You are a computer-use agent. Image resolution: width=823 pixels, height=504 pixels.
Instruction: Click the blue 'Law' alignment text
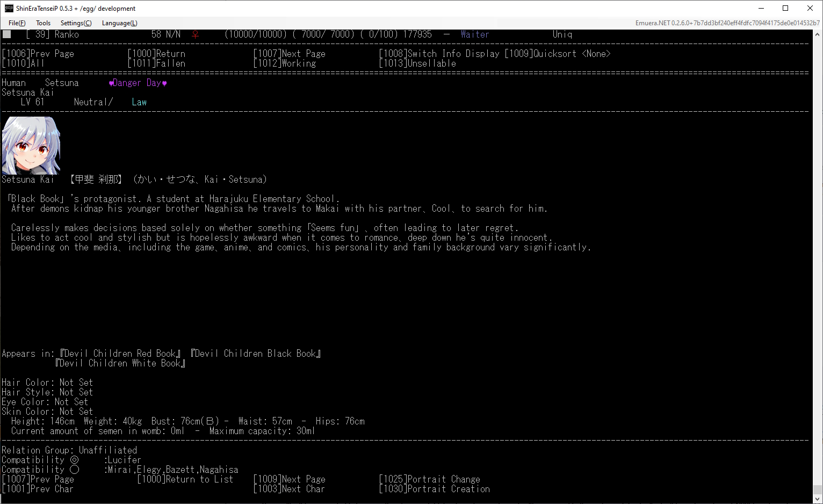click(x=139, y=102)
